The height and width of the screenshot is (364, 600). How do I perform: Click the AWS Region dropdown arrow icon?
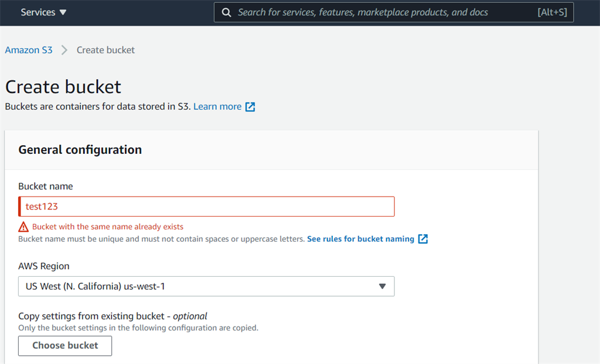pos(384,286)
